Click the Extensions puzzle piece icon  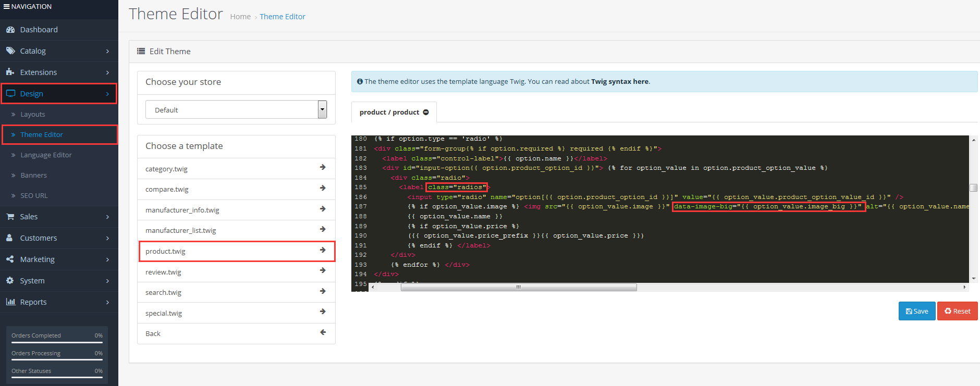(10, 72)
